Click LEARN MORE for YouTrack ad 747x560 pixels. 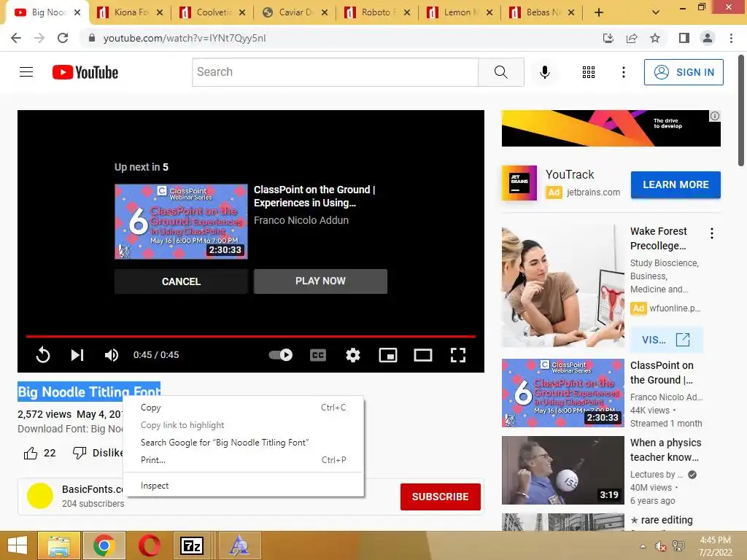point(676,184)
